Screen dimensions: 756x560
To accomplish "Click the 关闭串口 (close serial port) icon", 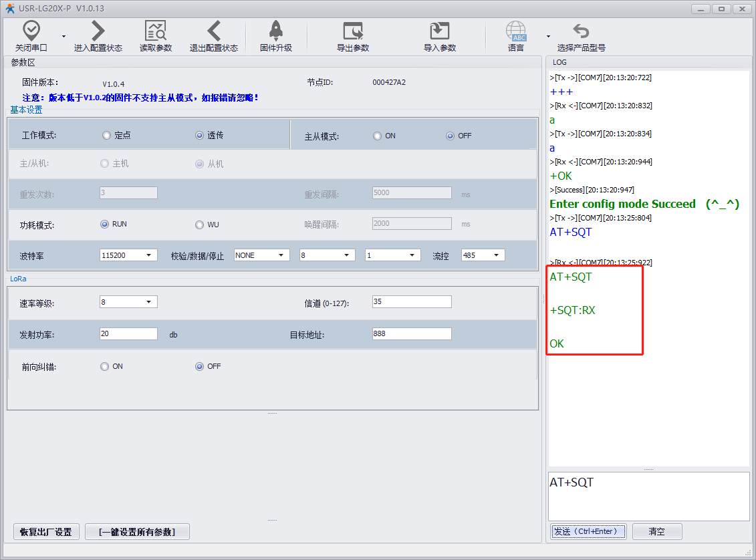I will tap(31, 31).
